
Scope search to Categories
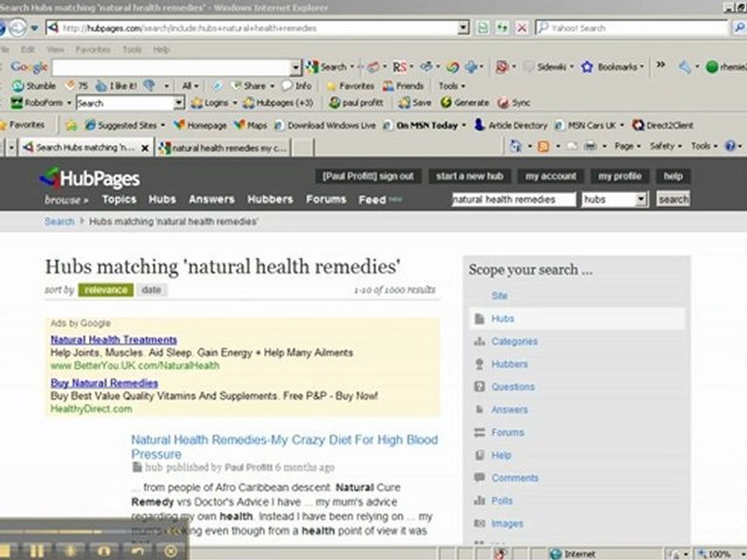(514, 341)
